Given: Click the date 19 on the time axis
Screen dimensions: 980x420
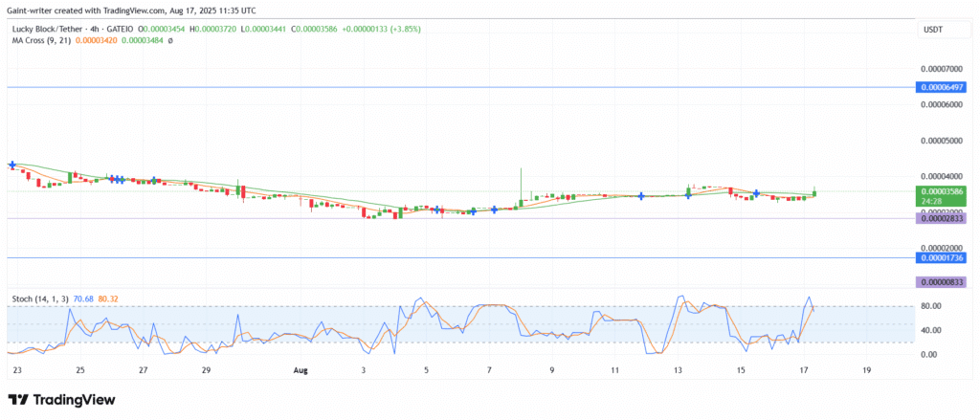Looking at the screenshot, I should coord(866,370).
